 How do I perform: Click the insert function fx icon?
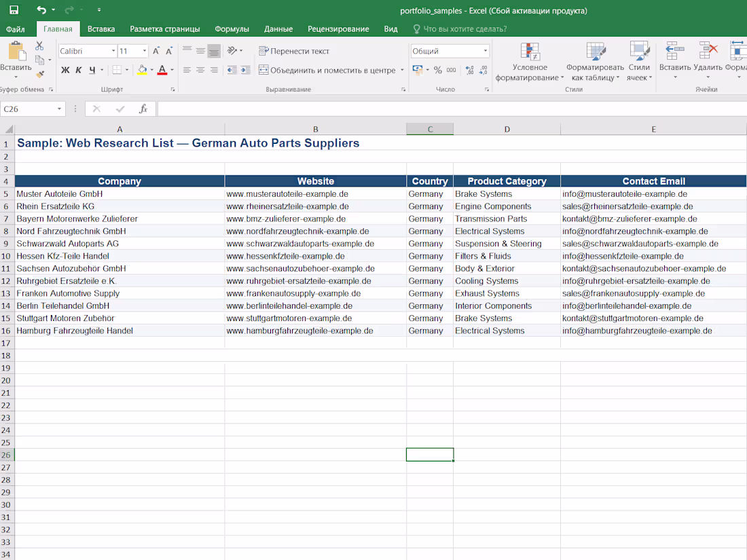[x=143, y=109]
